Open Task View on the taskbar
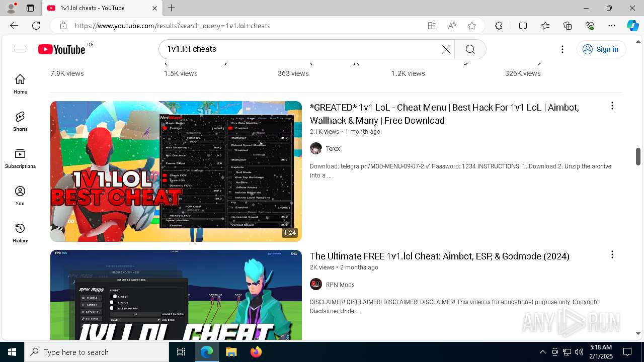The width and height of the screenshot is (644, 362). pos(181,352)
